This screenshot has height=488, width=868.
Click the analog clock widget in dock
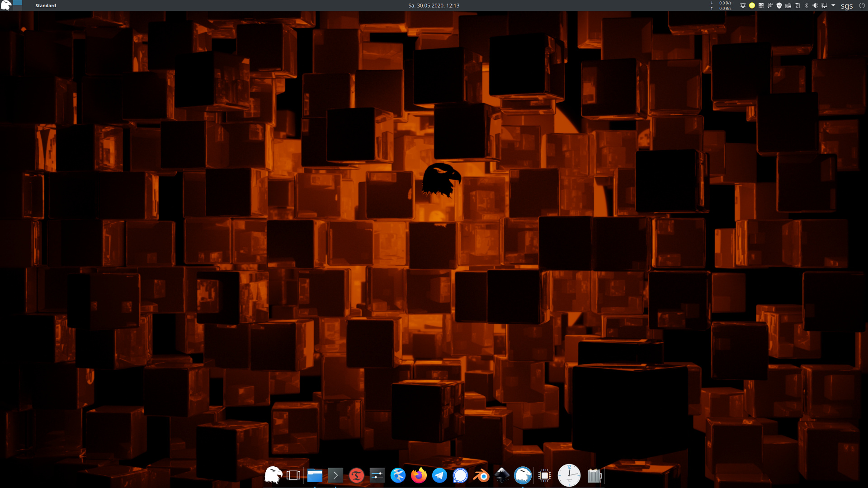(x=569, y=475)
